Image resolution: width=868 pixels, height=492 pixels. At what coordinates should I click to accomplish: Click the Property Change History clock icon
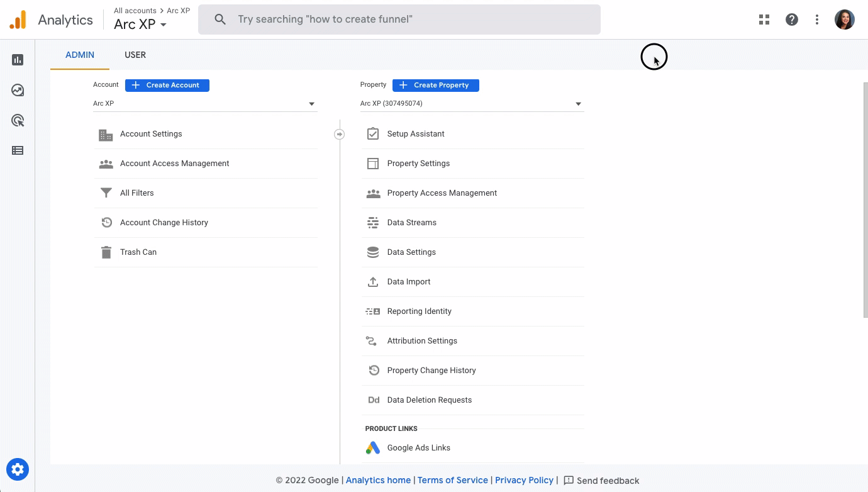pyautogui.click(x=374, y=371)
